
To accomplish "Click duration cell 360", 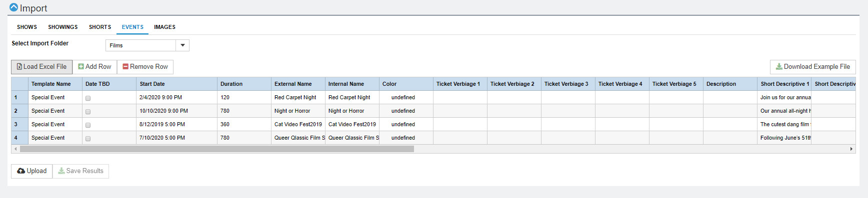I will 244,124.
